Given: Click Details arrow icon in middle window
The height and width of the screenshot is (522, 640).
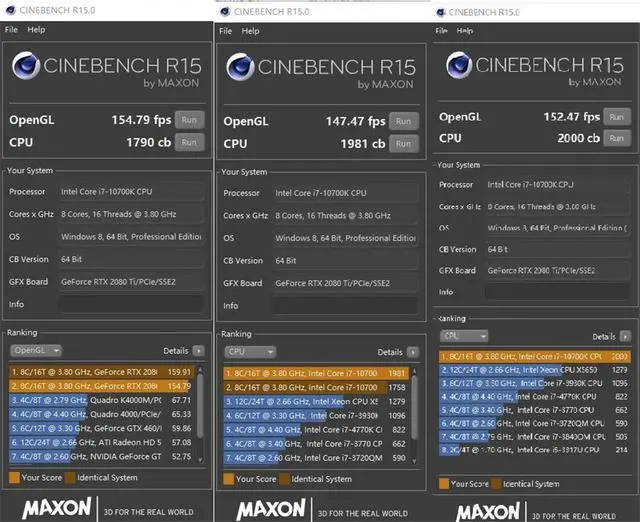Looking at the screenshot, I should coord(413,352).
